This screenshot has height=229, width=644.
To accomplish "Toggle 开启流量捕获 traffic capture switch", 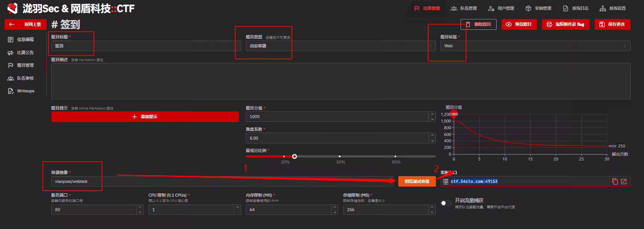I will 446,203.
